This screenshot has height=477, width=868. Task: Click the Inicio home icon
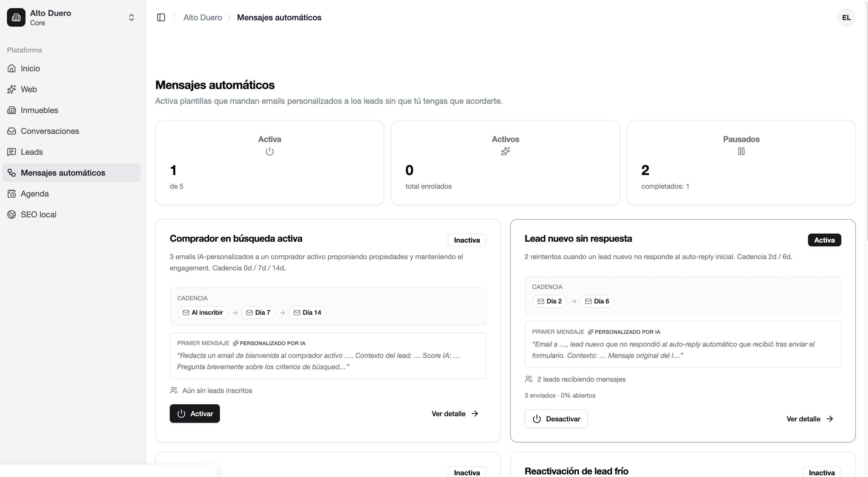(x=12, y=68)
